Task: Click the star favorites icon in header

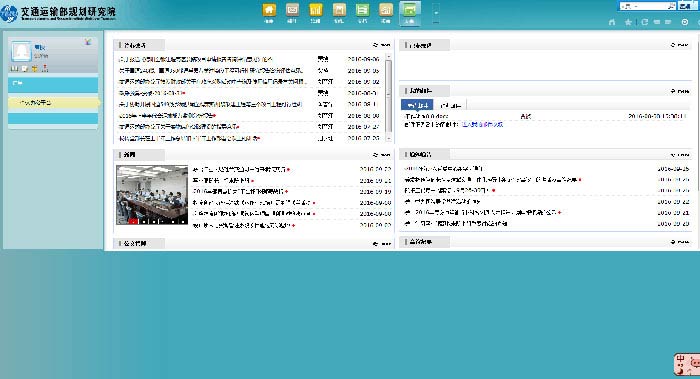Action: [628, 22]
